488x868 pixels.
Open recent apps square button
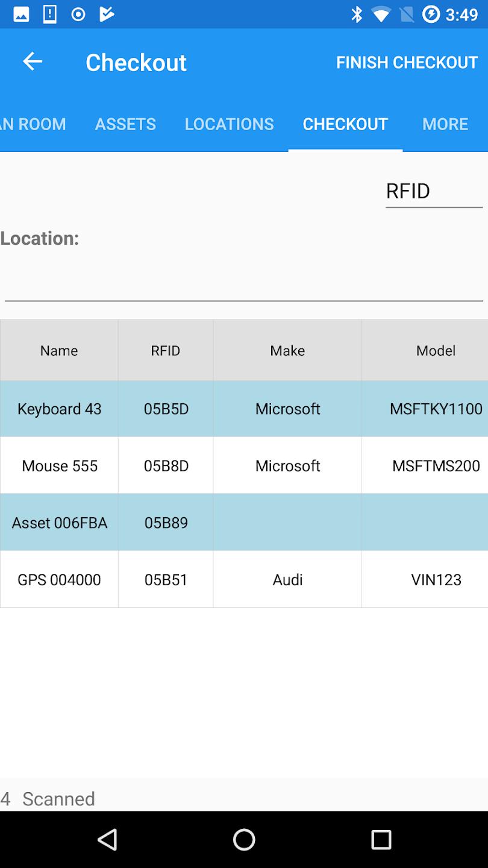click(x=381, y=839)
